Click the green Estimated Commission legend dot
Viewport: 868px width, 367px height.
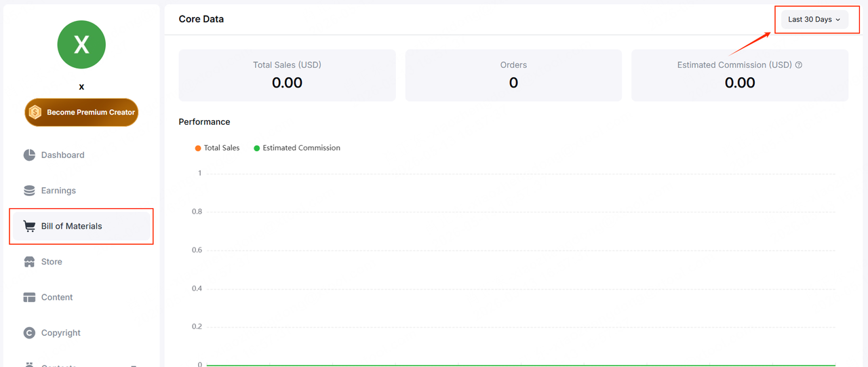tap(257, 148)
